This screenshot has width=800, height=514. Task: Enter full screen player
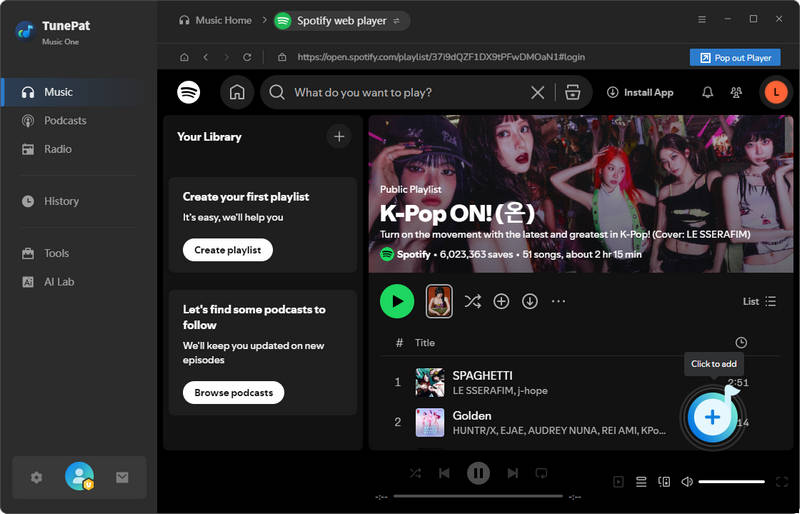782,482
